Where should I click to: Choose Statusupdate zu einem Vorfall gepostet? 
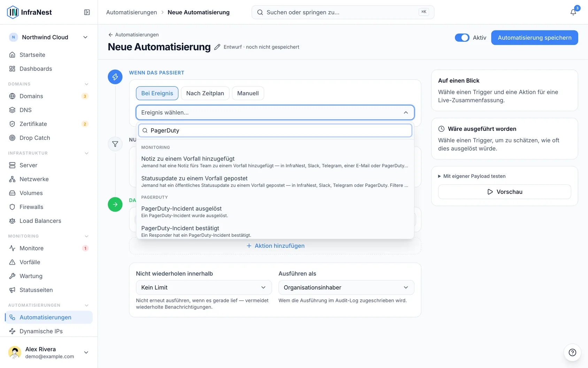[x=275, y=181]
